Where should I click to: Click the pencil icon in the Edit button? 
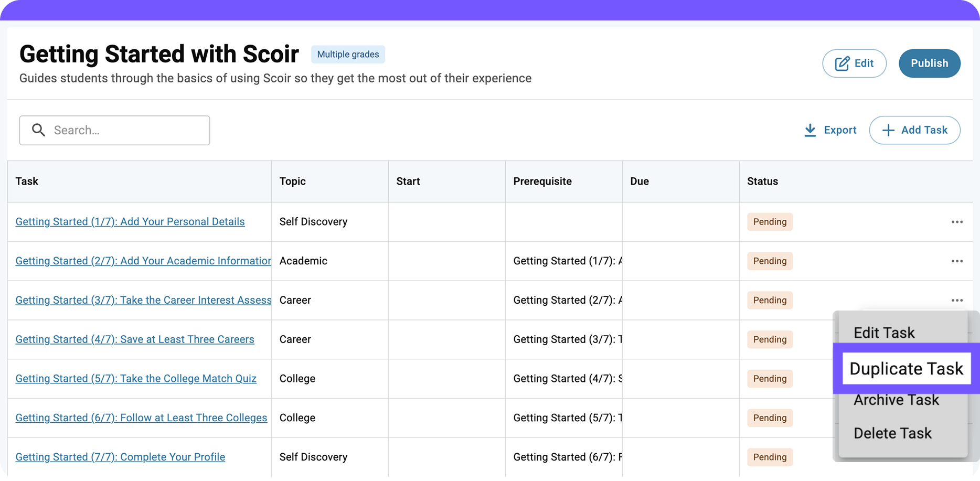click(842, 63)
